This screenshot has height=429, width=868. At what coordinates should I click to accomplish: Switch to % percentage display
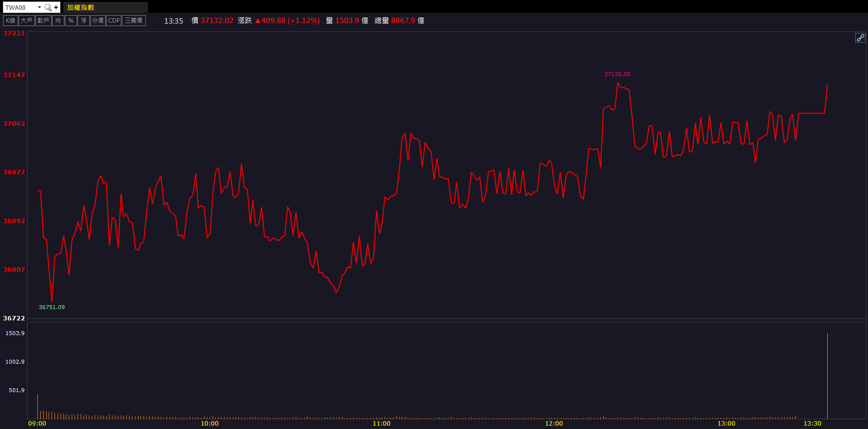point(71,21)
